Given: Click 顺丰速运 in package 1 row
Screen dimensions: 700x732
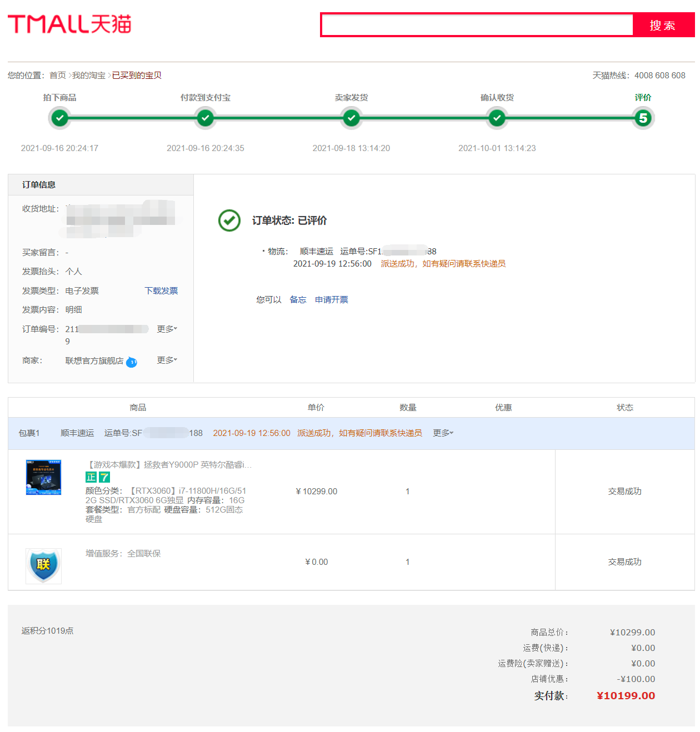Looking at the screenshot, I should 77,433.
